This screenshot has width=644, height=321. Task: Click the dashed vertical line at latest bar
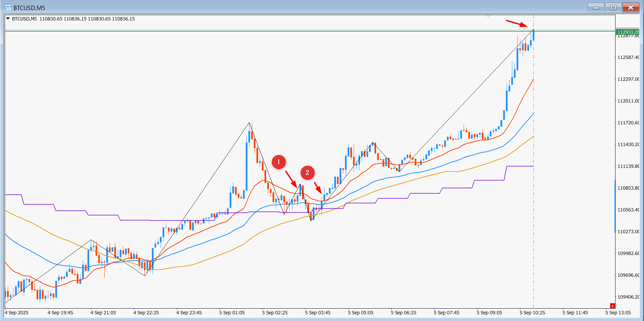click(533, 168)
